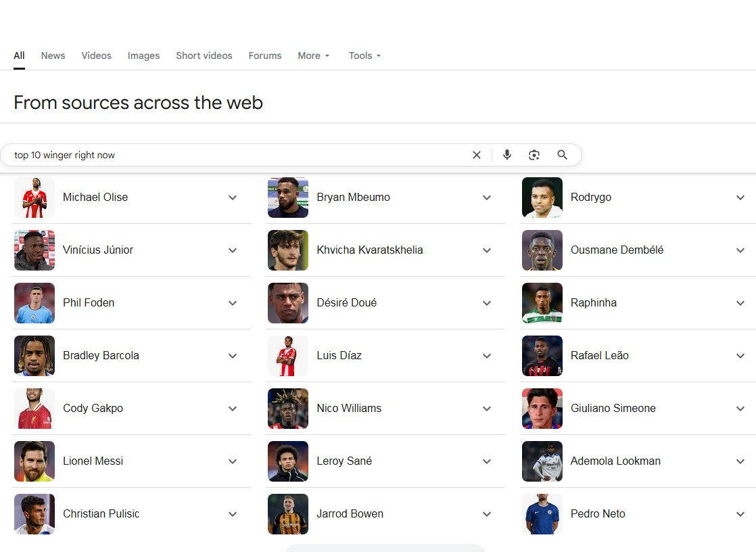Expand the Ousmane Dembélé entry
756x552 pixels.
point(740,250)
